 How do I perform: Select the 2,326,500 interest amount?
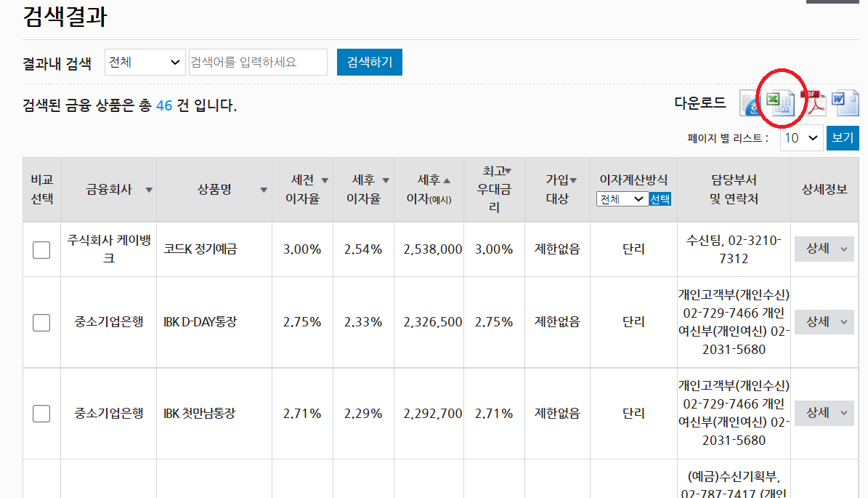(x=432, y=322)
